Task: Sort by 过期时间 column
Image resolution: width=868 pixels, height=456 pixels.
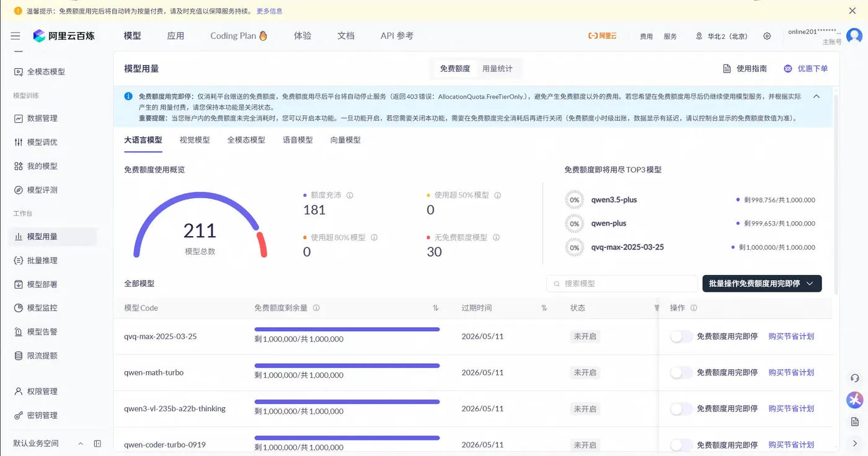Action: pos(544,308)
